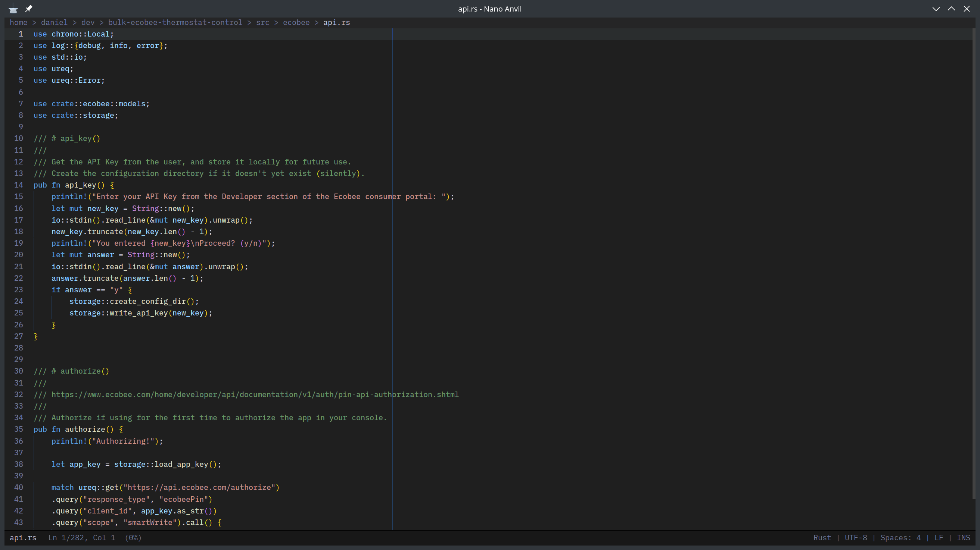
Task: Open the 'home' breadcrumb segment
Action: [x=18, y=22]
